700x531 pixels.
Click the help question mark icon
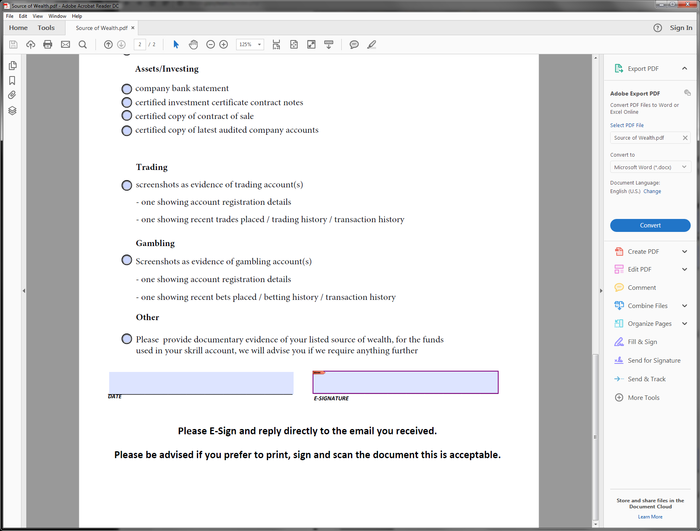pyautogui.click(x=658, y=28)
